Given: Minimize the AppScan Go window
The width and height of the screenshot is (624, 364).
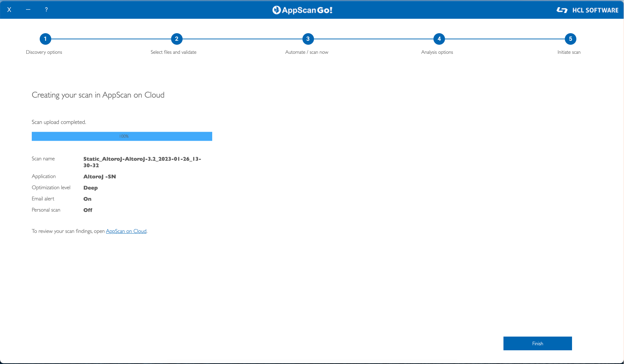Looking at the screenshot, I should [x=28, y=10].
